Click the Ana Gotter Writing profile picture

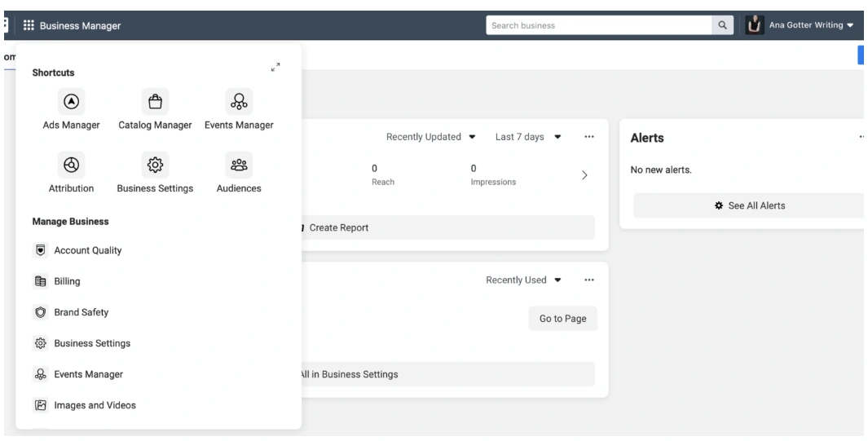755,25
